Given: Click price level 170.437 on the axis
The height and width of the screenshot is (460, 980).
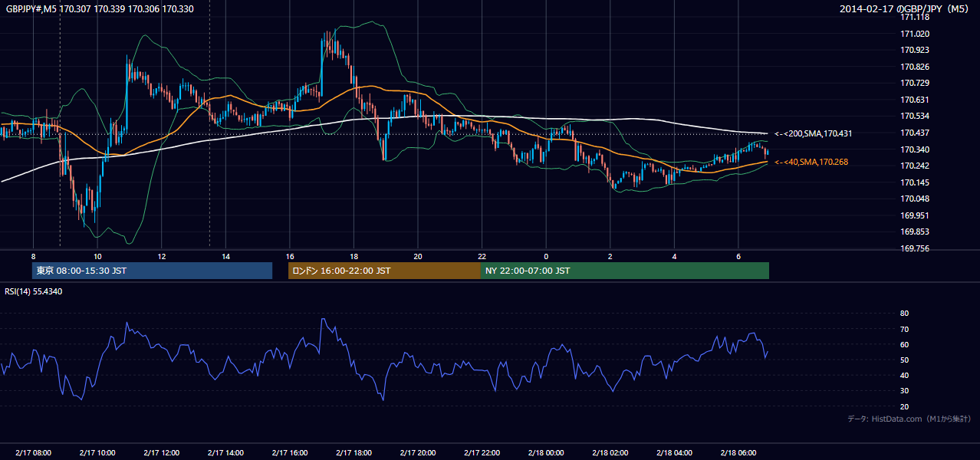Looking at the screenshot, I should (915, 133).
